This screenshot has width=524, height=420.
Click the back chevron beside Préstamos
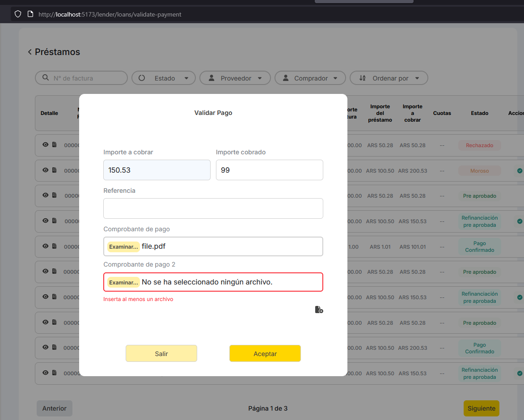pyautogui.click(x=30, y=52)
